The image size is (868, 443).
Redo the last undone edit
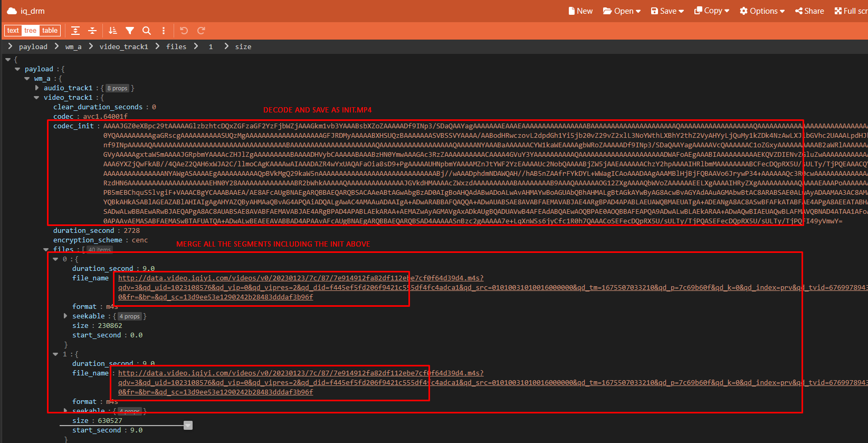coord(201,31)
